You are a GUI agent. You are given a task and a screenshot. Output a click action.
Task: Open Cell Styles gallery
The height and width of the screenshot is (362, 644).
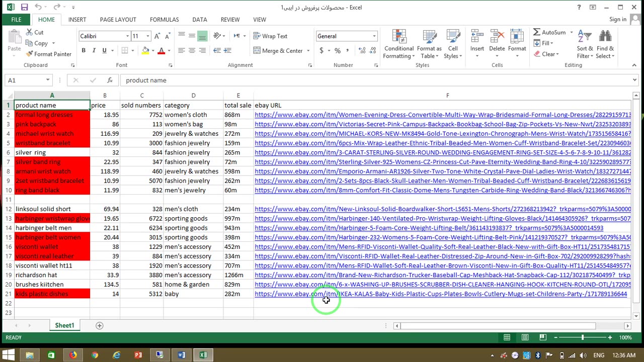tap(453, 44)
